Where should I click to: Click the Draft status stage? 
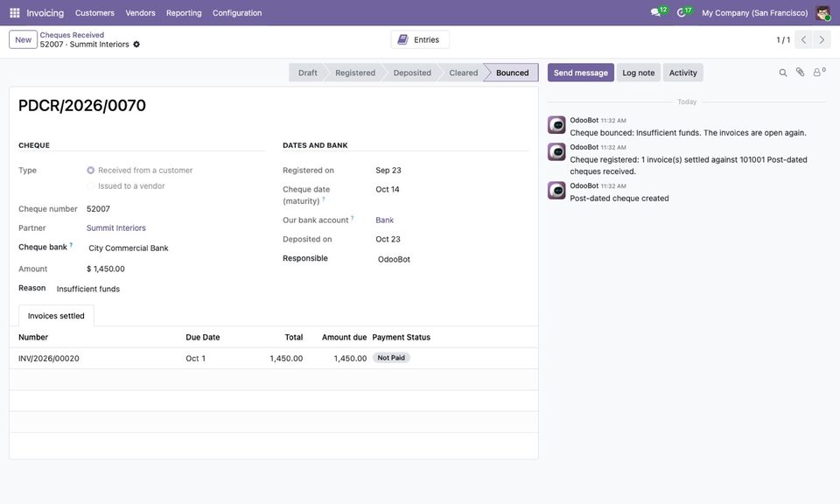coord(307,73)
